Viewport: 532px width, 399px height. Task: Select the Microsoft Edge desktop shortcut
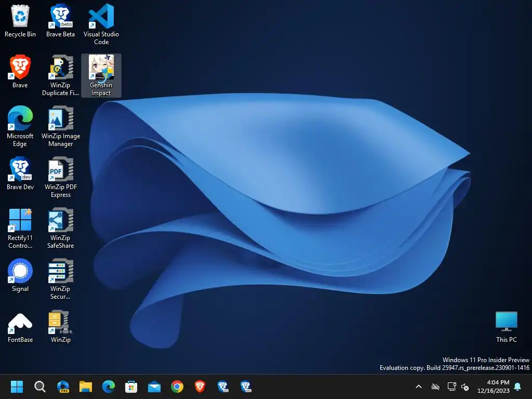pos(20,127)
